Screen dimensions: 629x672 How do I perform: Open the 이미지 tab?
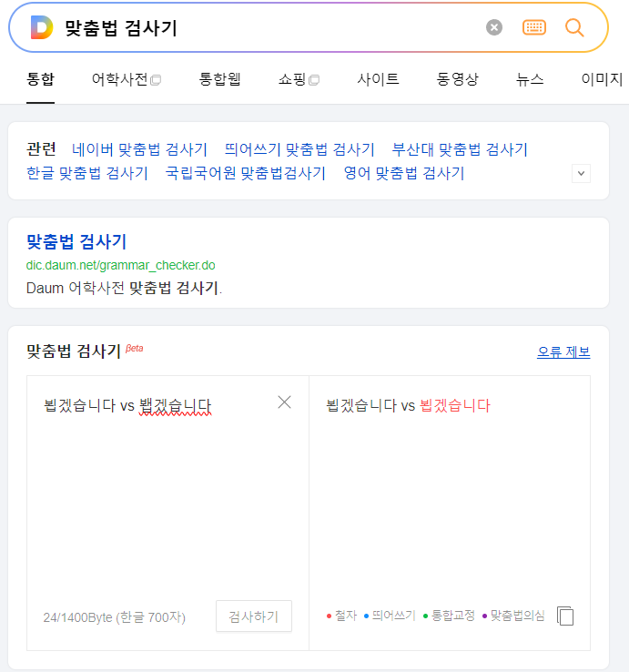(x=602, y=79)
